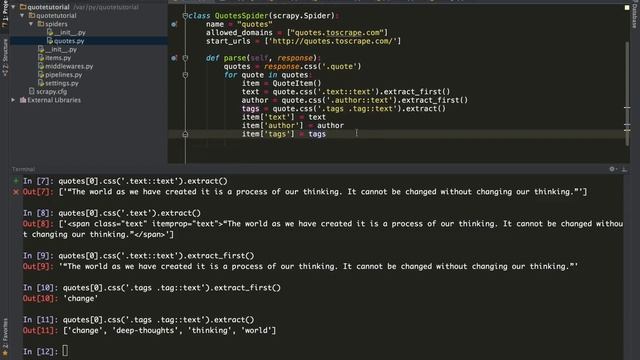Click the code inspection status square indicator

pos(627,7)
